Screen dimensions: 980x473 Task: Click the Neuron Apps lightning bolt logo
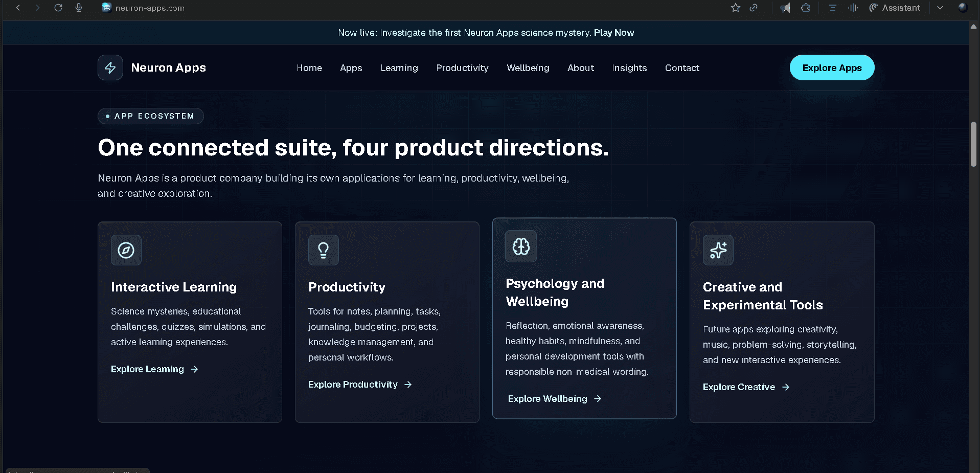110,67
